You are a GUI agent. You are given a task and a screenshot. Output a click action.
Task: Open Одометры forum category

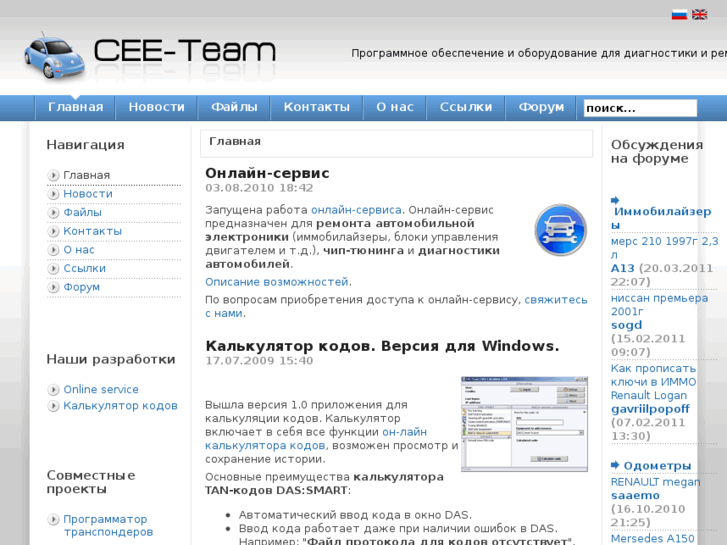pyautogui.click(x=657, y=466)
